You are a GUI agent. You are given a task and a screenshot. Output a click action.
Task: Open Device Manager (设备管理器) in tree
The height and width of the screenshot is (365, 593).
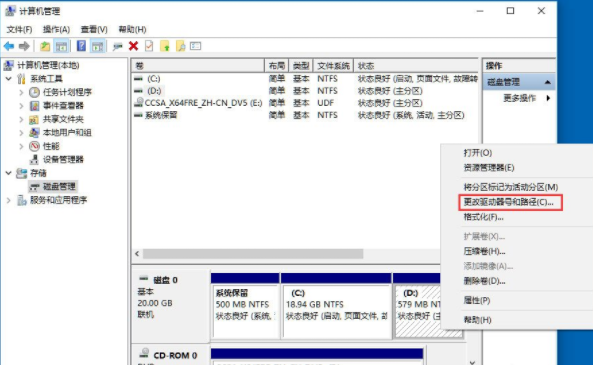(x=63, y=159)
